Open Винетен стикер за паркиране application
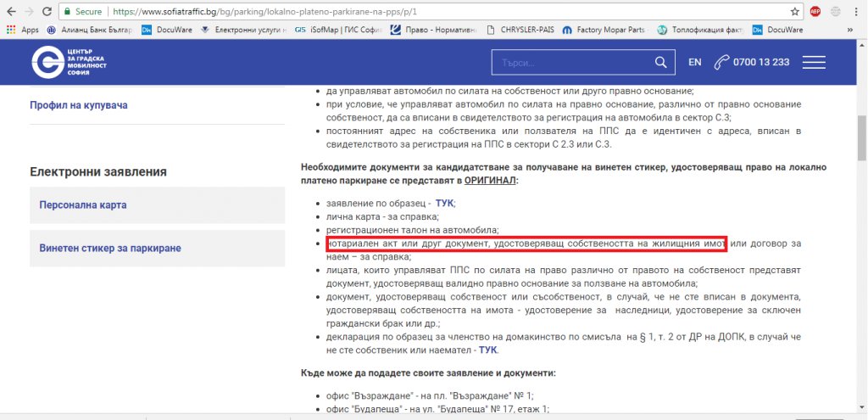Viewport: 868px width, 420px height. pos(157,249)
